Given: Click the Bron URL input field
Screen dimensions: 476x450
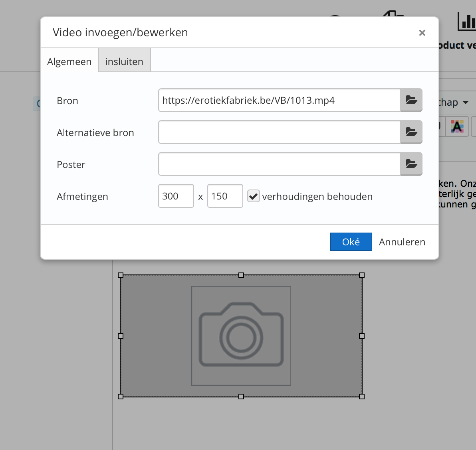Looking at the screenshot, I should pyautogui.click(x=279, y=100).
